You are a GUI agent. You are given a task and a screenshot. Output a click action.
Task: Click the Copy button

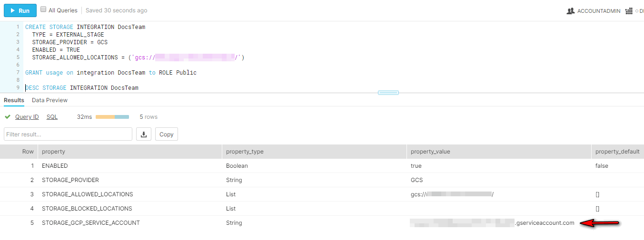pyautogui.click(x=167, y=134)
